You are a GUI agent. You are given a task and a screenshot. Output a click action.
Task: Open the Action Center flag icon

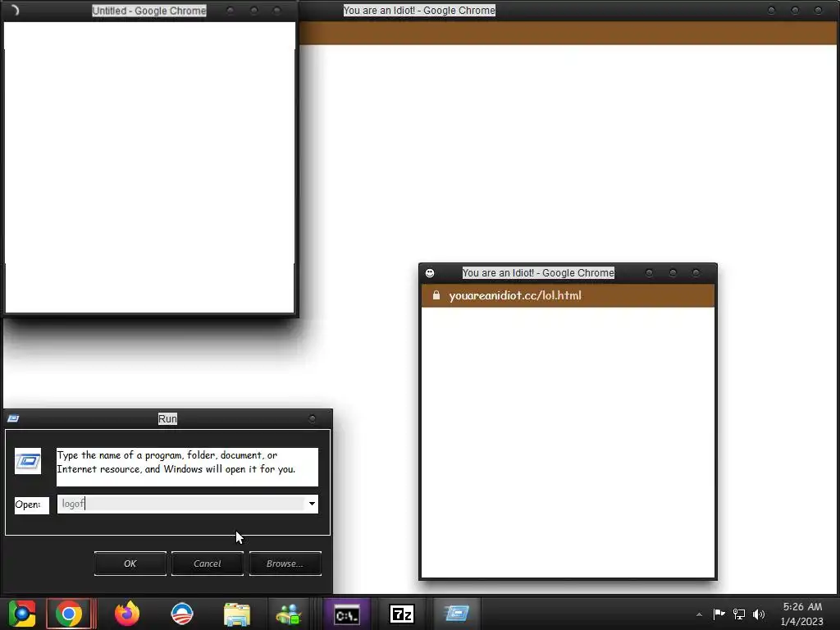click(x=719, y=614)
